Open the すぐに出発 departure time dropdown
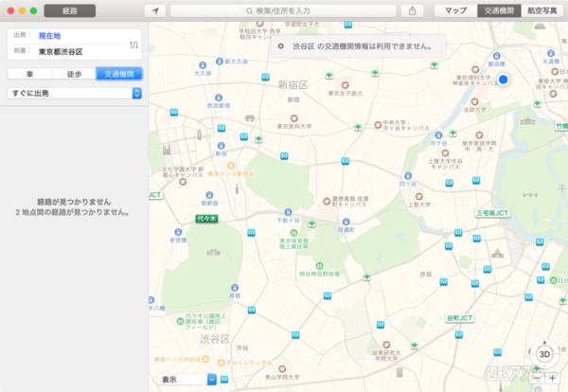The height and width of the screenshot is (392, 568). tap(75, 93)
